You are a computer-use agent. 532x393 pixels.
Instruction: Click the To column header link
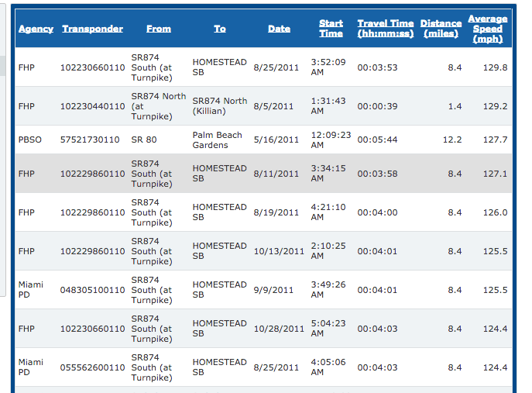click(220, 29)
